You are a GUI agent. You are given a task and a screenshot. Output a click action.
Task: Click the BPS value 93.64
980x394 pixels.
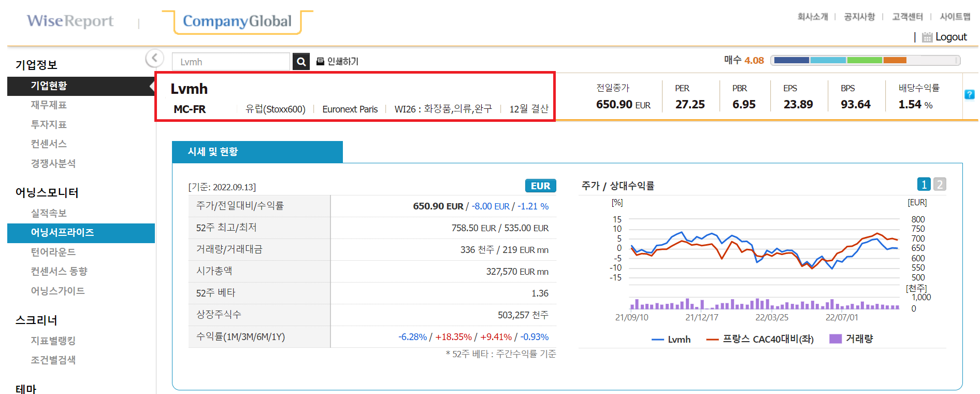(x=856, y=104)
